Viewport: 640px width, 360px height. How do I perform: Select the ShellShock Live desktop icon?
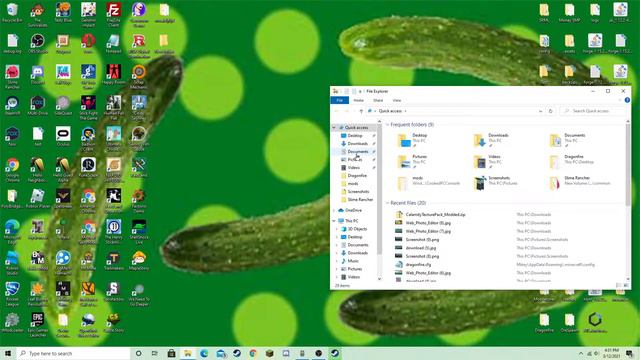139,232
